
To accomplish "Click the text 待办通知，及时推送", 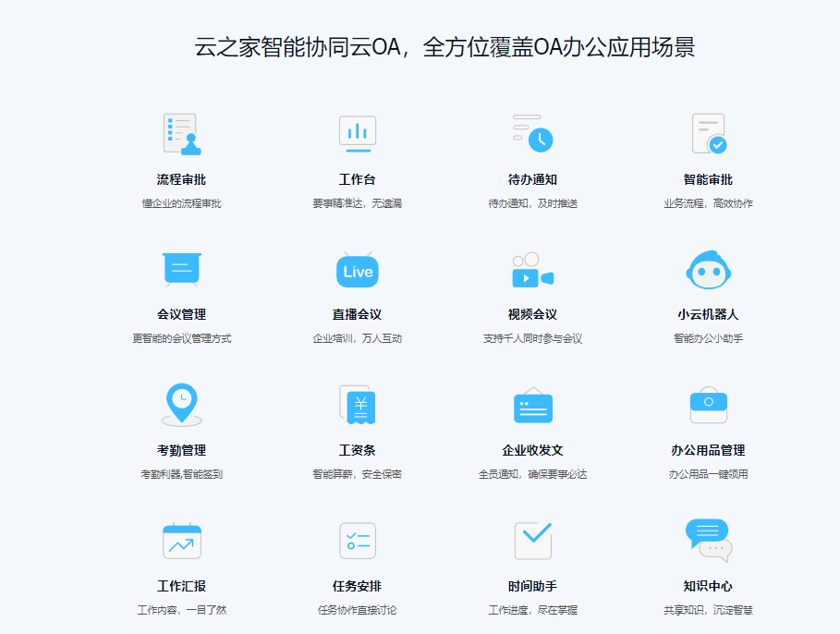I will tap(532, 203).
